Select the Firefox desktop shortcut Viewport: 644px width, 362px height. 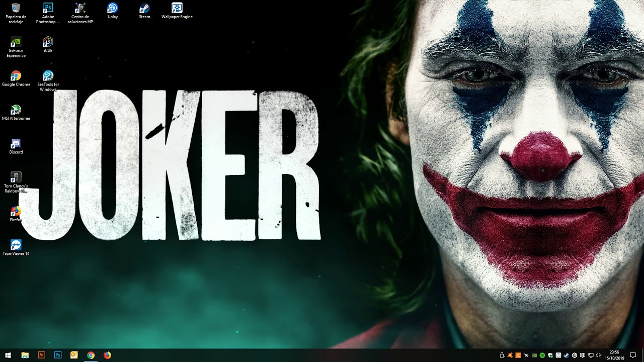pos(16,214)
